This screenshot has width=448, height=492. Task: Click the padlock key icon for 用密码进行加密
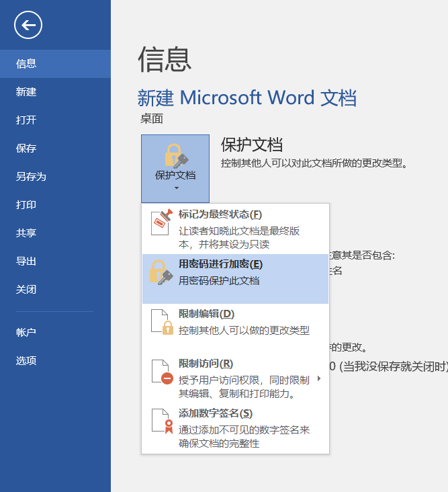point(161,272)
